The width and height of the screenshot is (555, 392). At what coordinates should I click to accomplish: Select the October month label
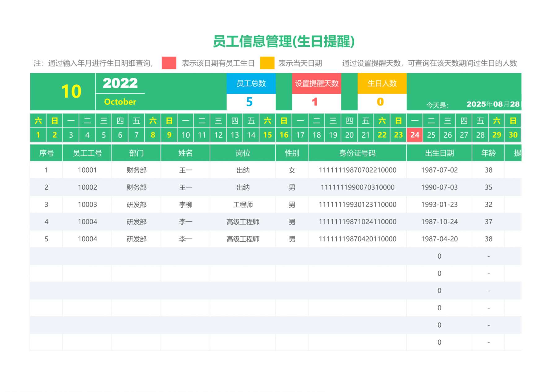coord(120,102)
